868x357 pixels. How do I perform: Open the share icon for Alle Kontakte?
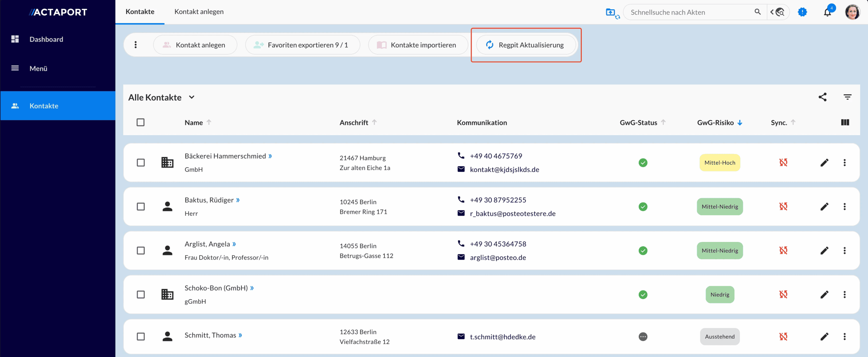pyautogui.click(x=823, y=97)
